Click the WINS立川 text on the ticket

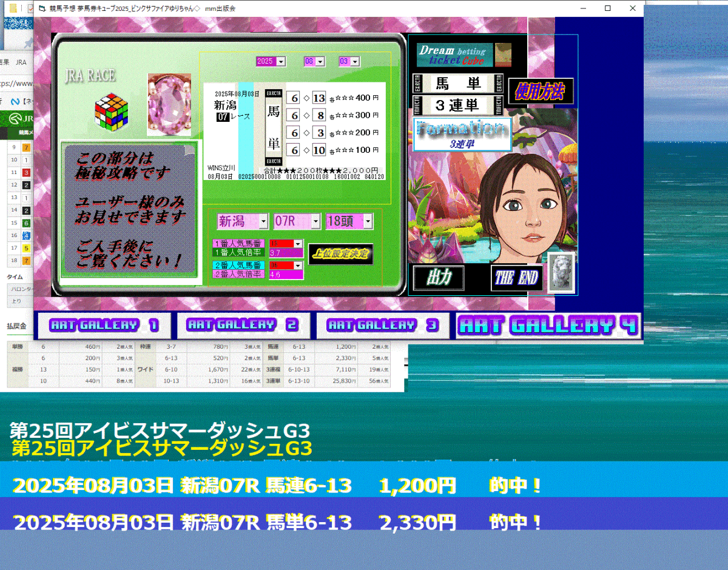point(220,168)
